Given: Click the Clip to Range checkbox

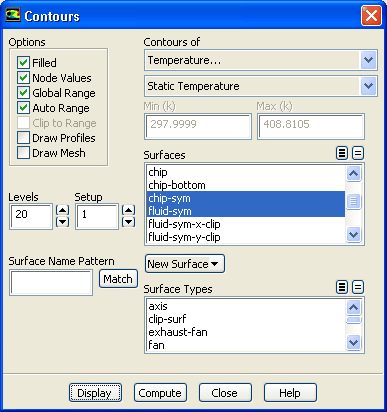Looking at the screenshot, I should [x=23, y=123].
